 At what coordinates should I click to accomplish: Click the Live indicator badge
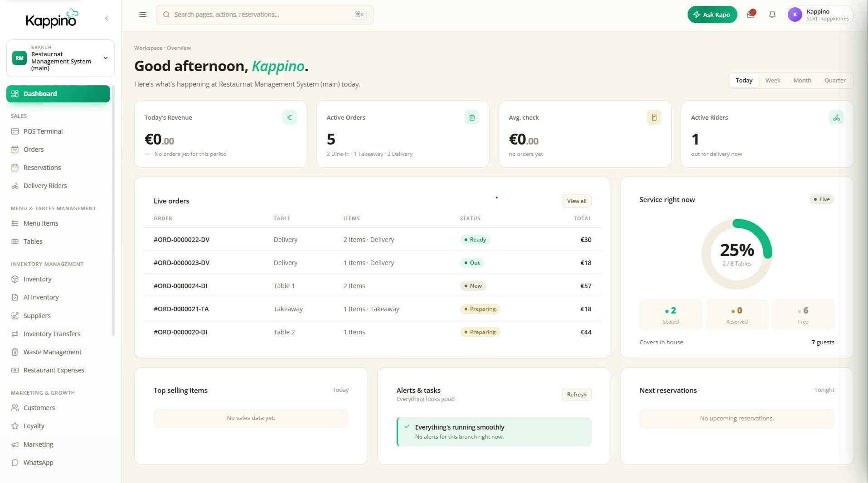click(x=822, y=199)
